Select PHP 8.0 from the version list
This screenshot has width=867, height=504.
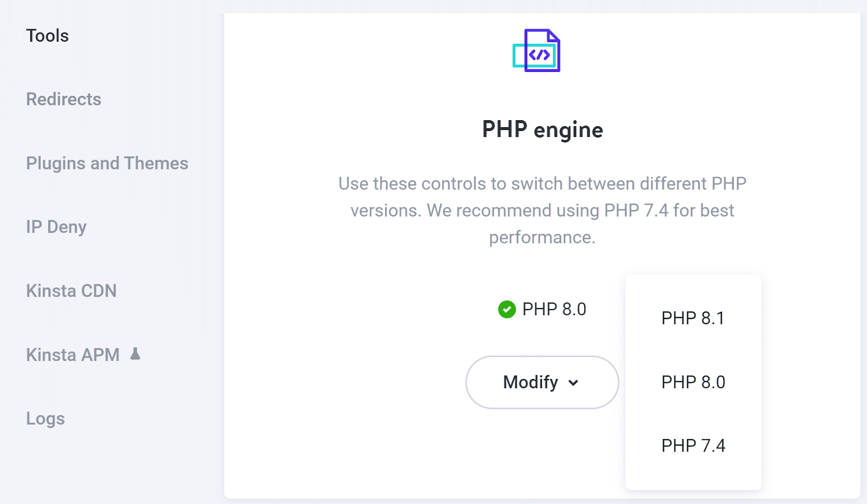point(693,382)
